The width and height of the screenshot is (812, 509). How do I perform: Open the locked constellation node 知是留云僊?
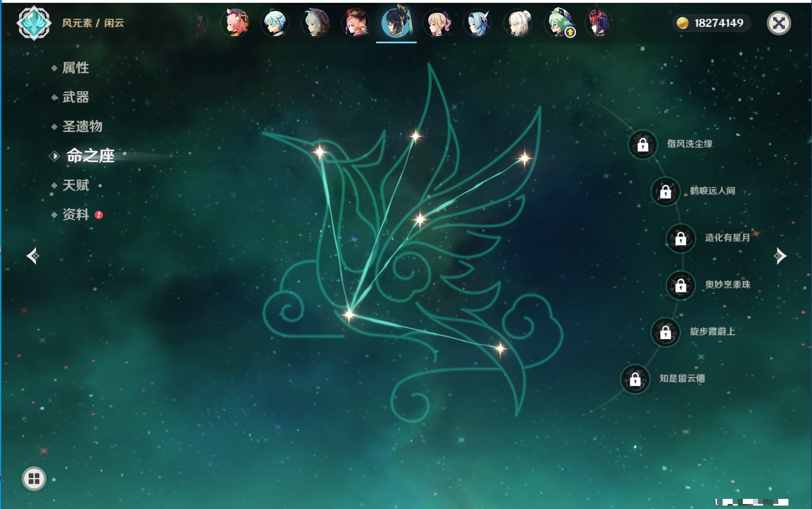[635, 379]
